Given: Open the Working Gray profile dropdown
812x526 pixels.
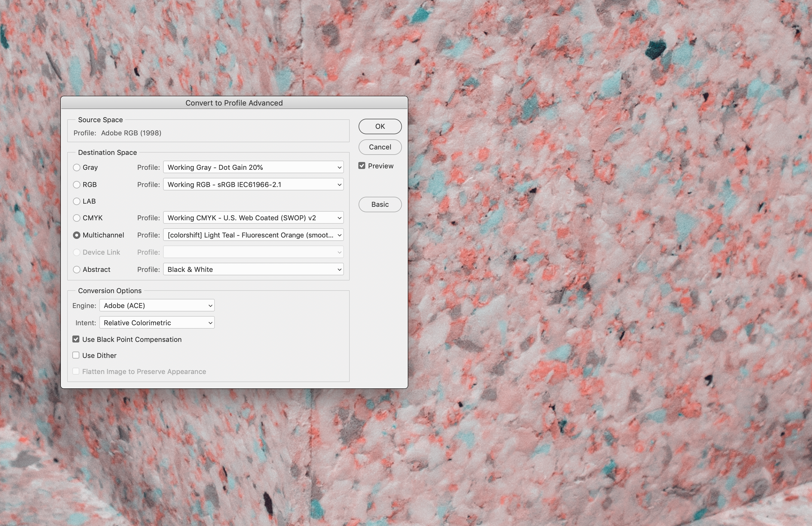Looking at the screenshot, I should (253, 167).
